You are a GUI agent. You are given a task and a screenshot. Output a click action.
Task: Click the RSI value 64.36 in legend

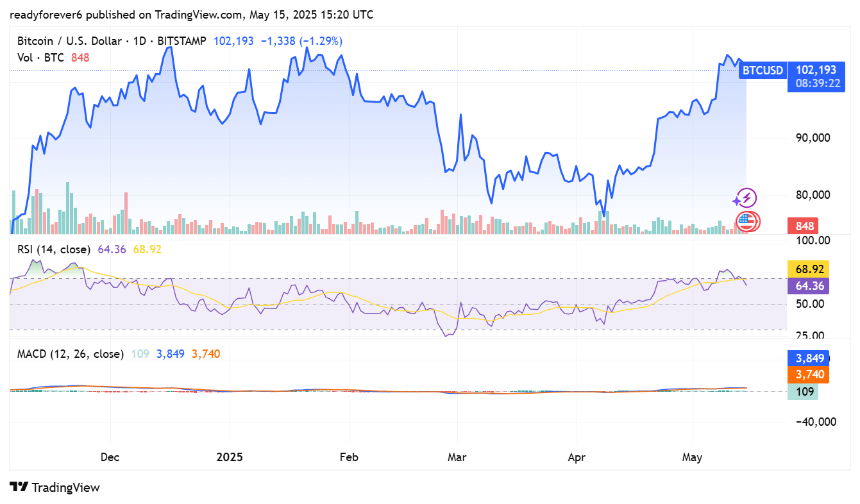pos(112,249)
